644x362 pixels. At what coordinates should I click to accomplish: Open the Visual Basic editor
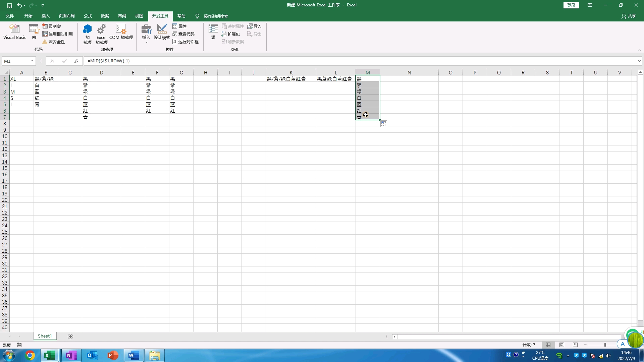[14, 32]
